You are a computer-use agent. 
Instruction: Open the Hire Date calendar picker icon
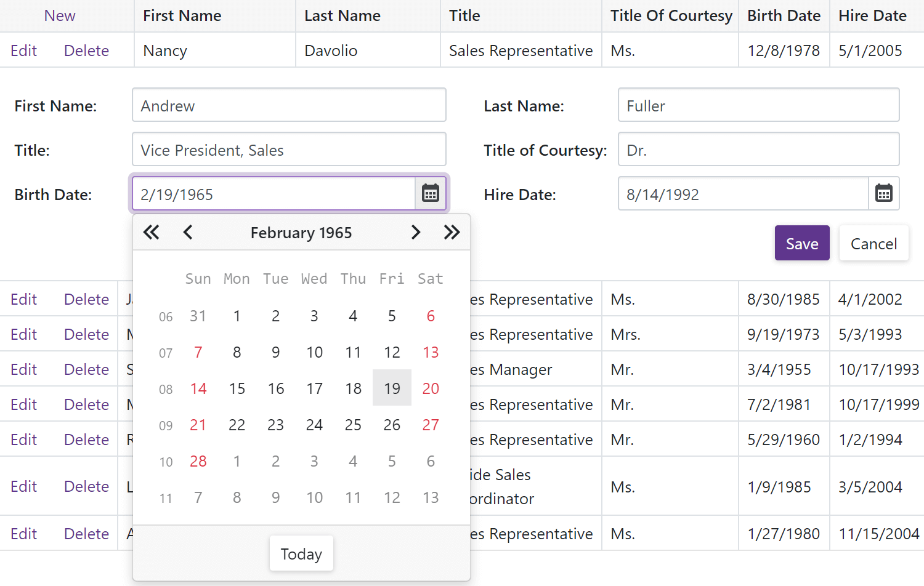[x=884, y=194]
